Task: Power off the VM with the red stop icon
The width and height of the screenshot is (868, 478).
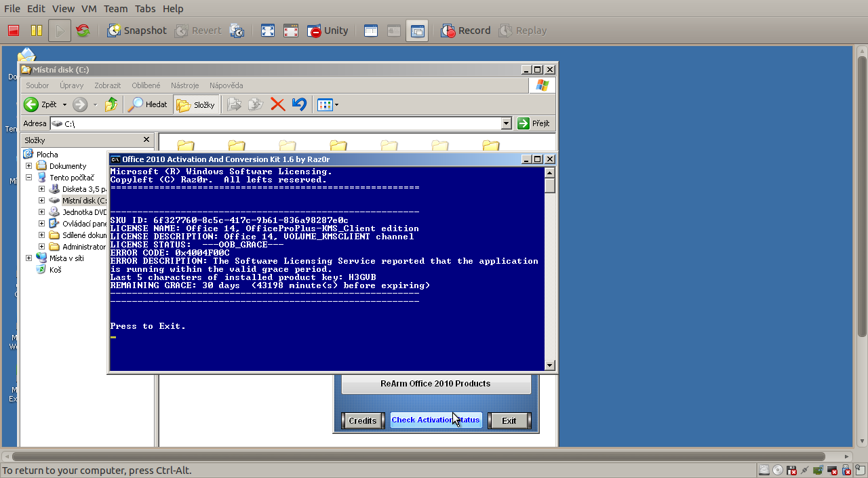Action: coord(13,31)
